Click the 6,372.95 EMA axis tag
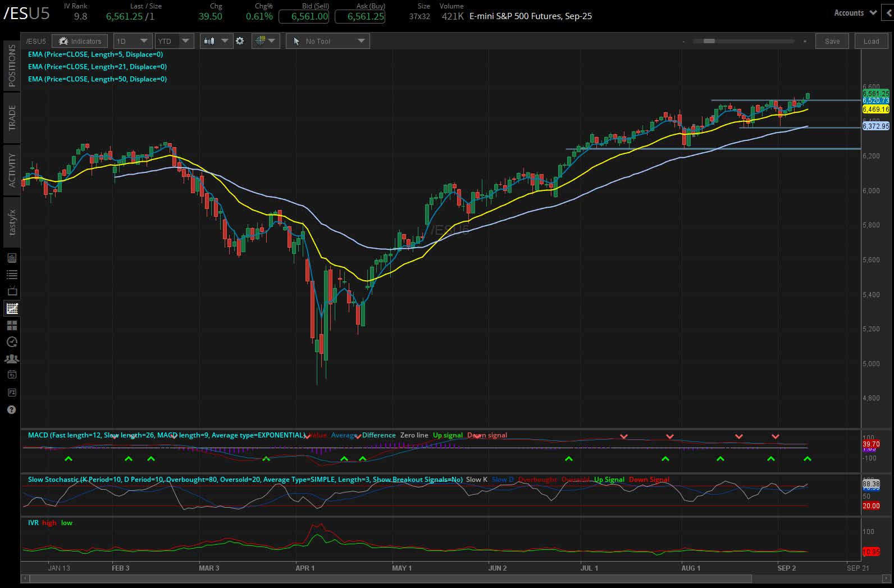894x588 pixels. click(x=875, y=126)
